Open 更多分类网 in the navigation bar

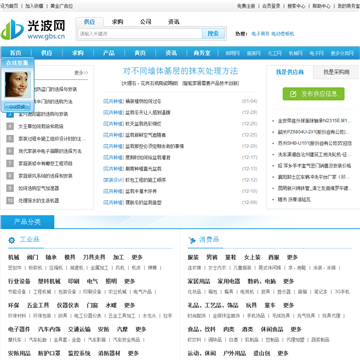pos(342,53)
